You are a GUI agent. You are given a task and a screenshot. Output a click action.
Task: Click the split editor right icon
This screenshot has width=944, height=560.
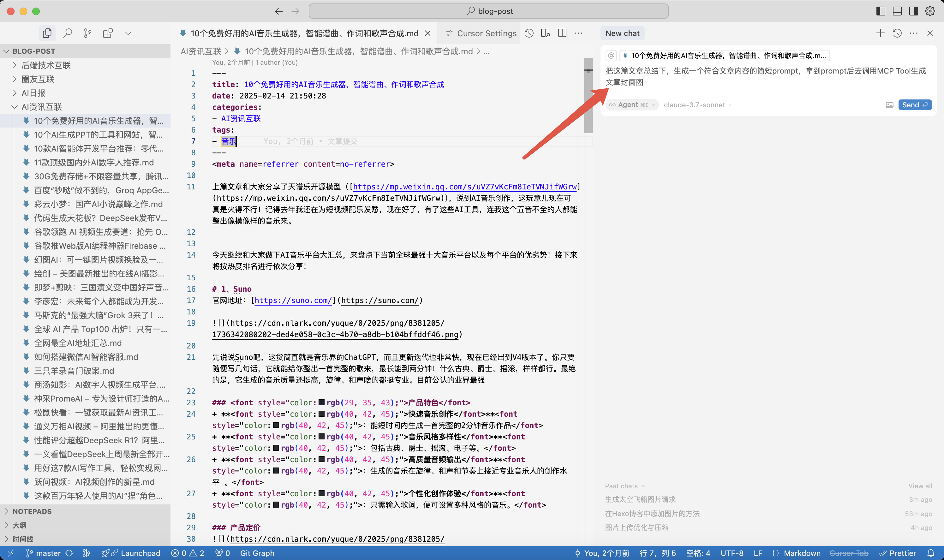(x=562, y=33)
